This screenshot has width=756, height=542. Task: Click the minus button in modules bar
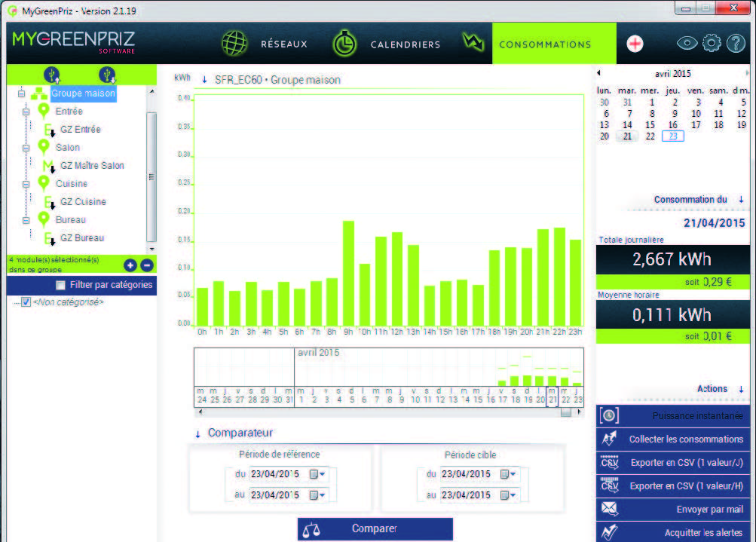tap(146, 265)
